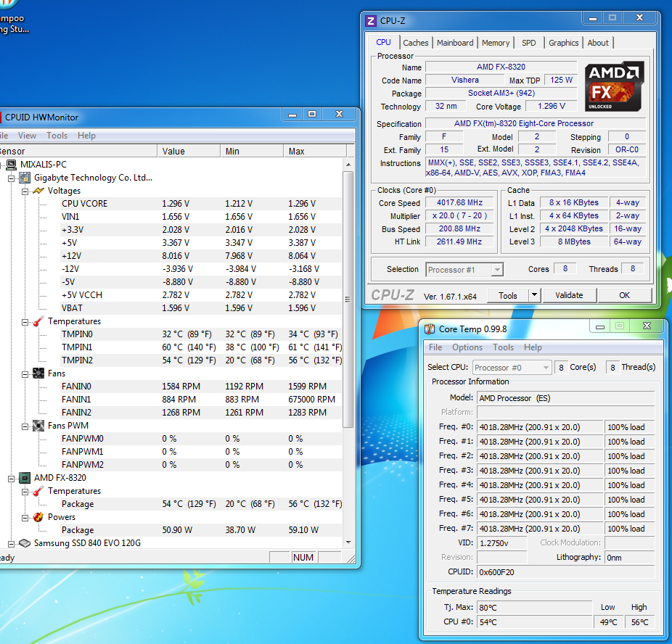Viewport: 672px width, 644px height.
Task: Select the +12V voltage row
Action: (x=202, y=256)
